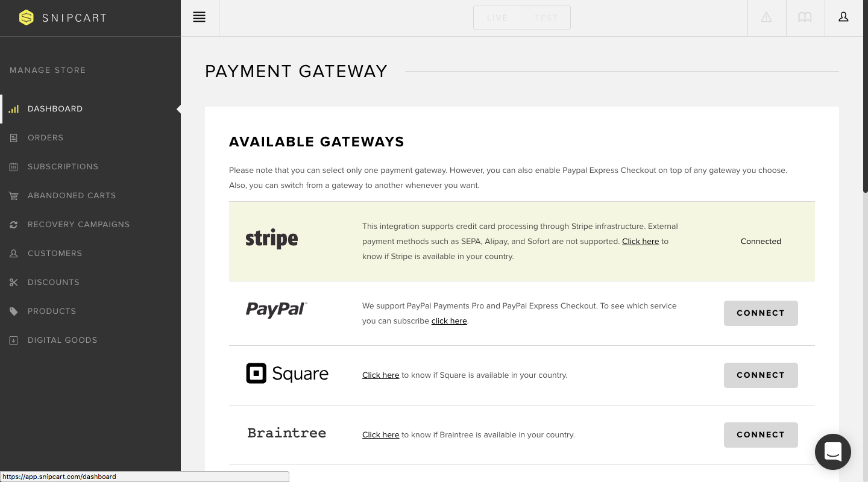The image size is (868, 482).
Task: Click the page vertical scrollbar
Action: coord(865,120)
